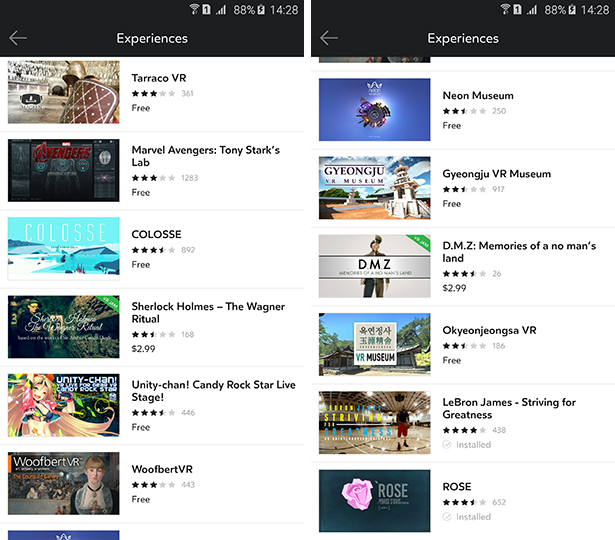Tap the $2.99 price for D.M.Z
This screenshot has width=615, height=540.
pyautogui.click(x=454, y=288)
